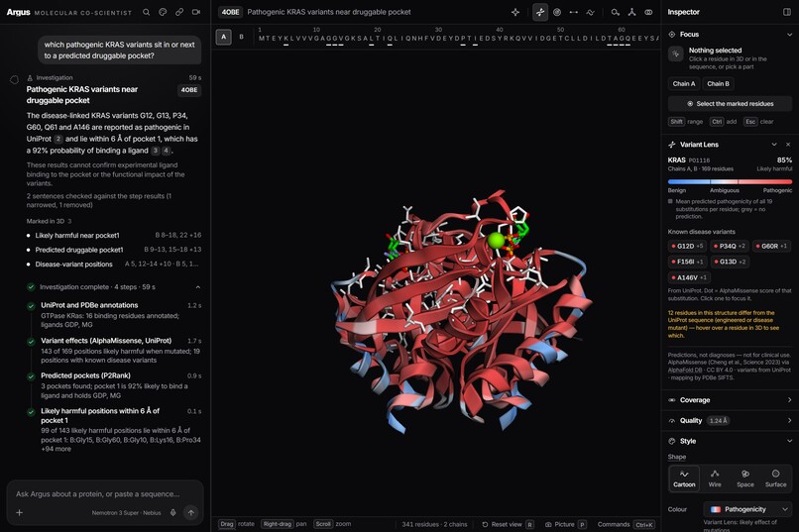Image resolution: width=799 pixels, height=532 pixels.
Task: Toggle the Inspector panel layout icon
Action: 787,12
